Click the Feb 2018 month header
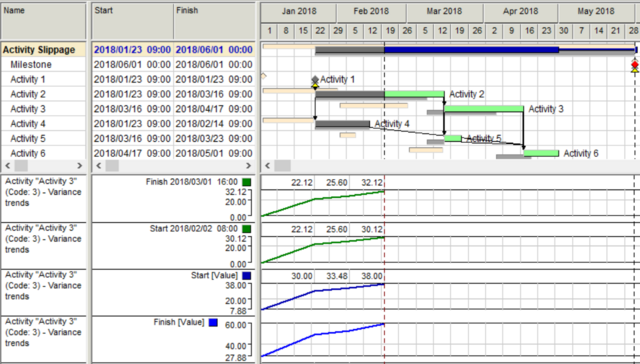Viewport: 640px width, 364px height. coord(371,11)
